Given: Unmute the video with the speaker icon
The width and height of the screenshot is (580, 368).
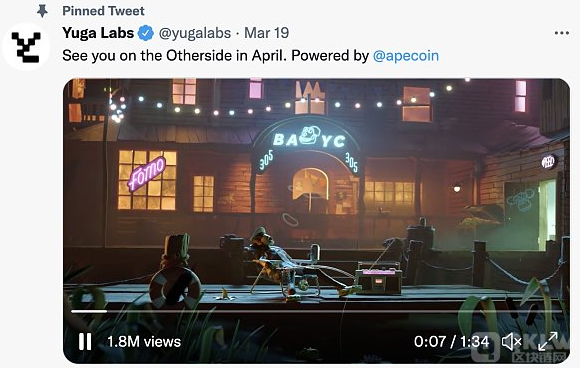Looking at the screenshot, I should click(512, 341).
